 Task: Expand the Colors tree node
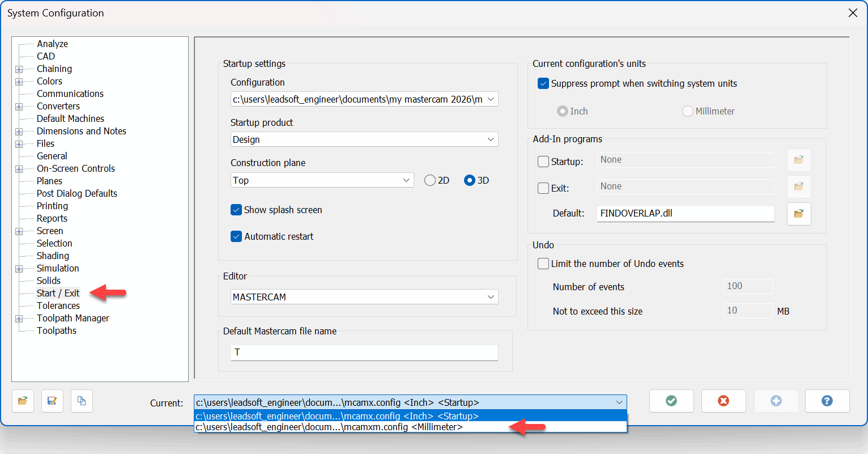point(19,82)
